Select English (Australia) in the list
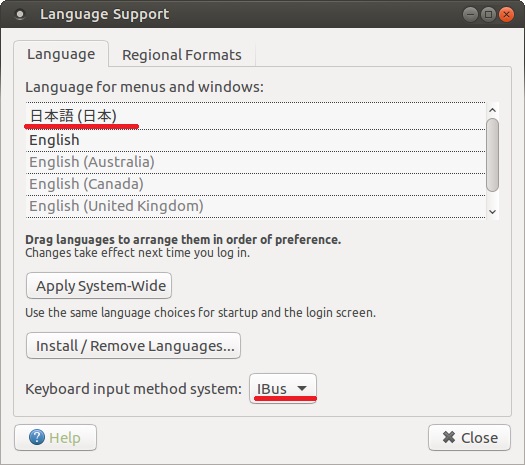525x465 pixels. click(x=255, y=162)
